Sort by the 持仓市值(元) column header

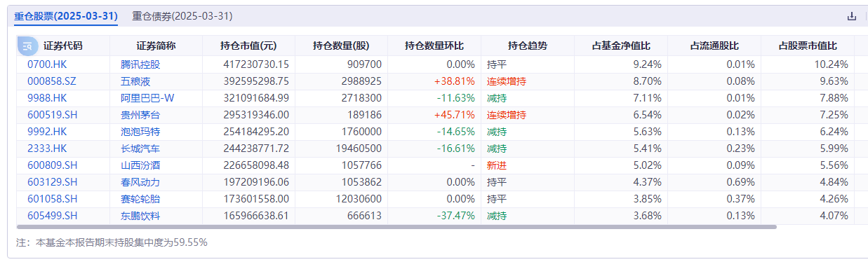coord(248,46)
